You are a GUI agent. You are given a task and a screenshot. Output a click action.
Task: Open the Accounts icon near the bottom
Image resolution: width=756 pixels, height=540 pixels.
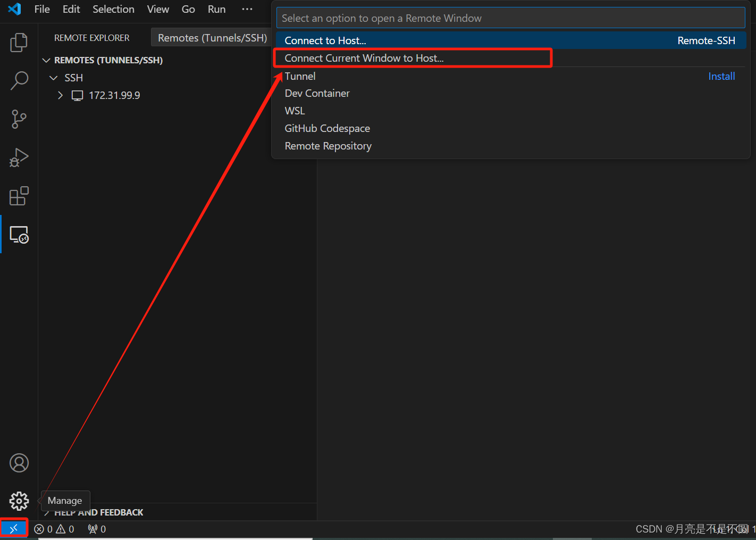(x=19, y=463)
